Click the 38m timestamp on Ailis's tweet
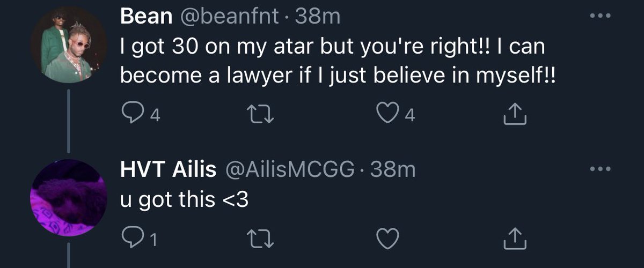Image resolution: width=644 pixels, height=268 pixels. point(393,170)
